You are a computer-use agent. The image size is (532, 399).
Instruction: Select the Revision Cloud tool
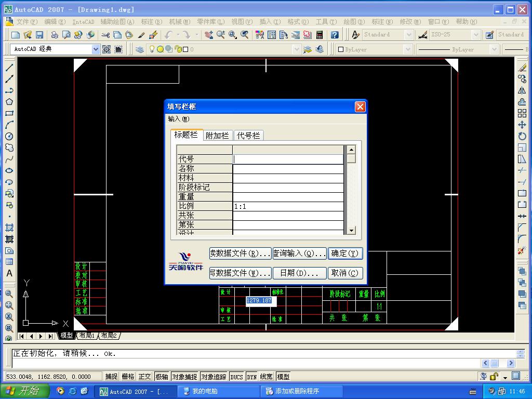(9, 148)
